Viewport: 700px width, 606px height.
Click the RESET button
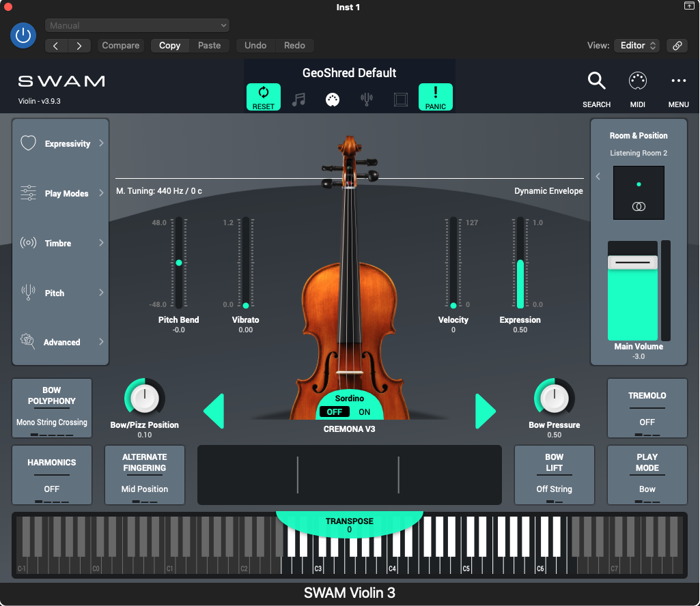[x=264, y=97]
